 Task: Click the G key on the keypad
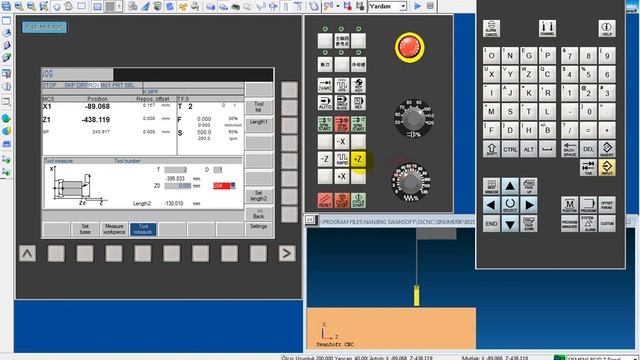click(x=529, y=56)
